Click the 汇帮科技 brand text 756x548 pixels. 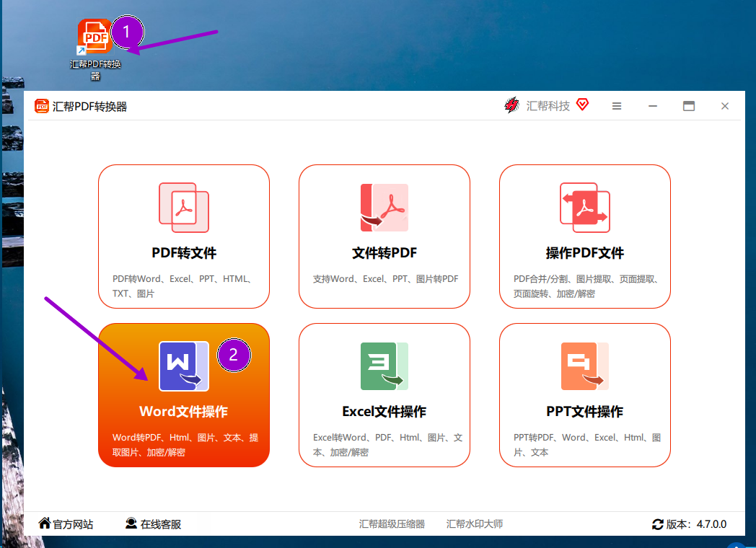coord(548,106)
